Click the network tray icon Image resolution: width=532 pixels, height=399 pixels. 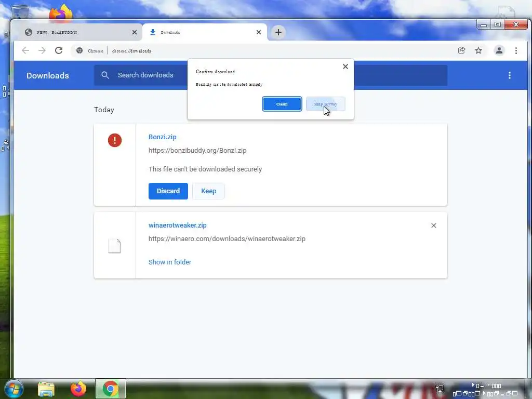pos(440,389)
